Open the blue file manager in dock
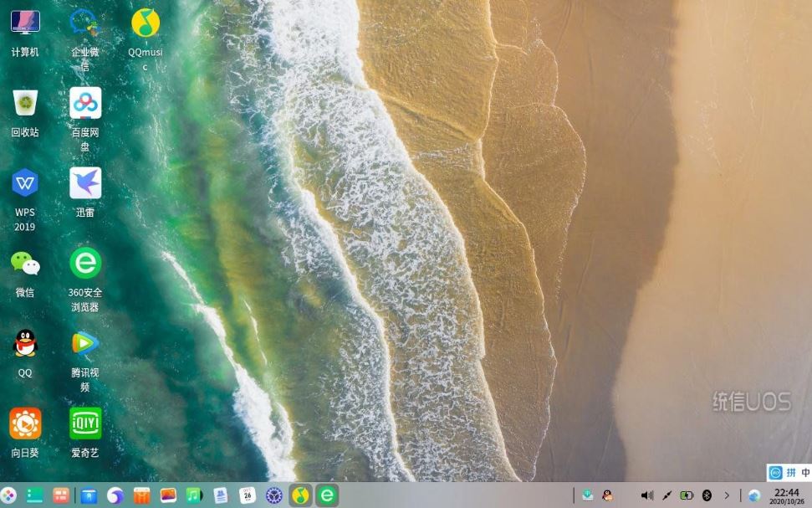 pos(89,495)
